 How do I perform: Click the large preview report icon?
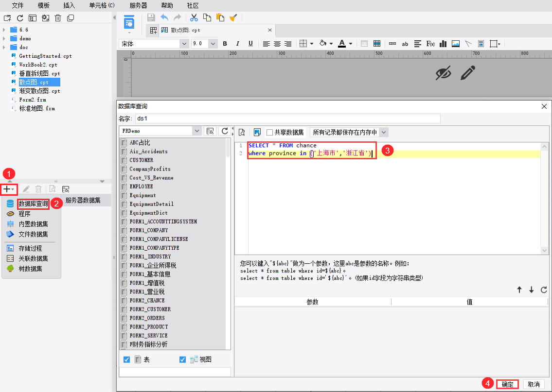pos(129,22)
